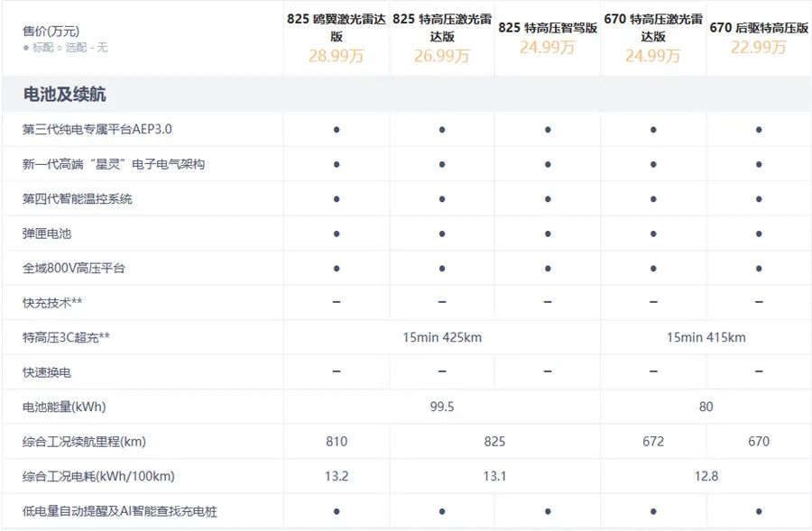Viewport: 812px width, 531px height.
Task: Choose the 670 后驱特高压版 model header
Action: [759, 28]
